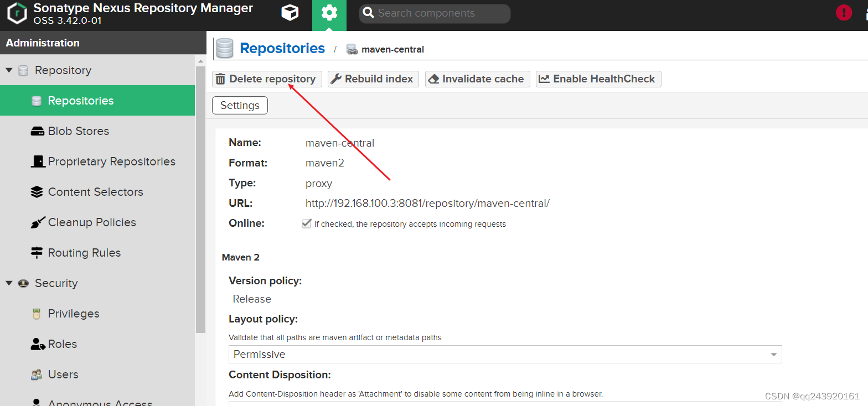Open Cleanup Policies in the sidebar
This screenshot has width=868, height=406.
coord(97,222)
